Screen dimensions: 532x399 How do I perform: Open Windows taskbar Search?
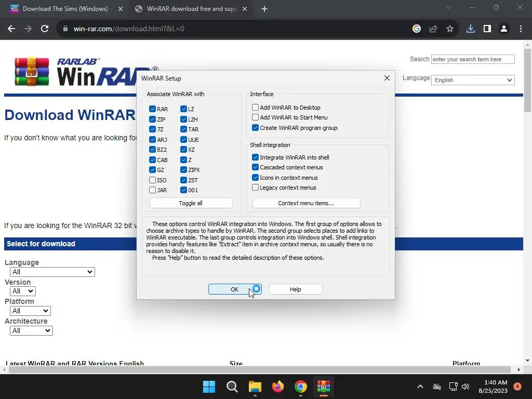tap(232, 387)
